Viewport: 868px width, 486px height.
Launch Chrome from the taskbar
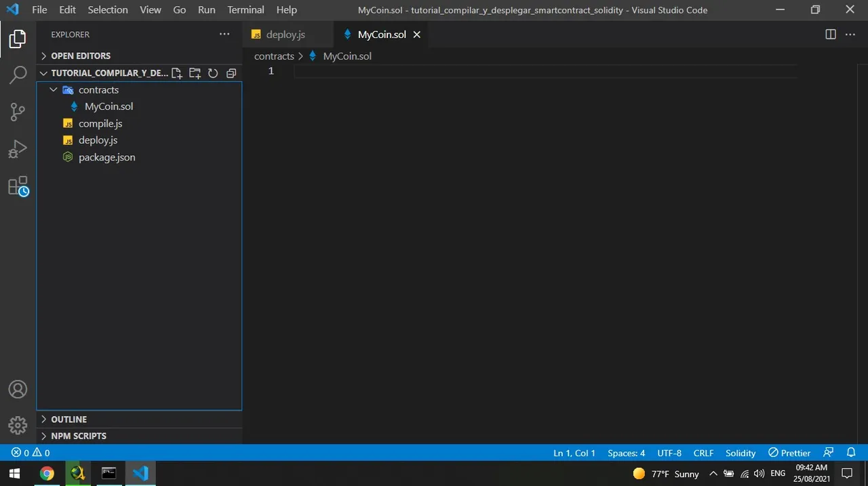pos(47,473)
